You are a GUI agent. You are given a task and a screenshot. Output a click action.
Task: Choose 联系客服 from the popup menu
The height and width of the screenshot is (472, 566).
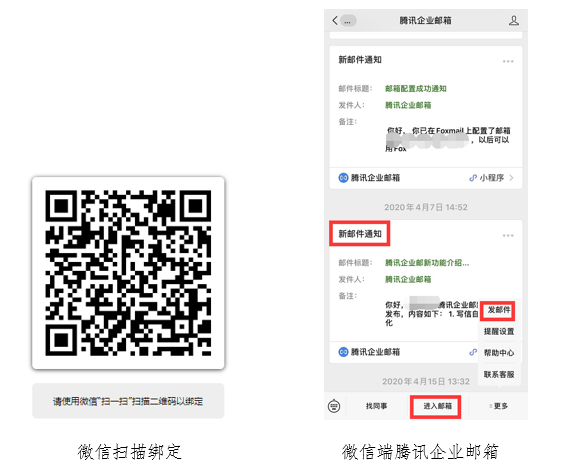[499, 375]
